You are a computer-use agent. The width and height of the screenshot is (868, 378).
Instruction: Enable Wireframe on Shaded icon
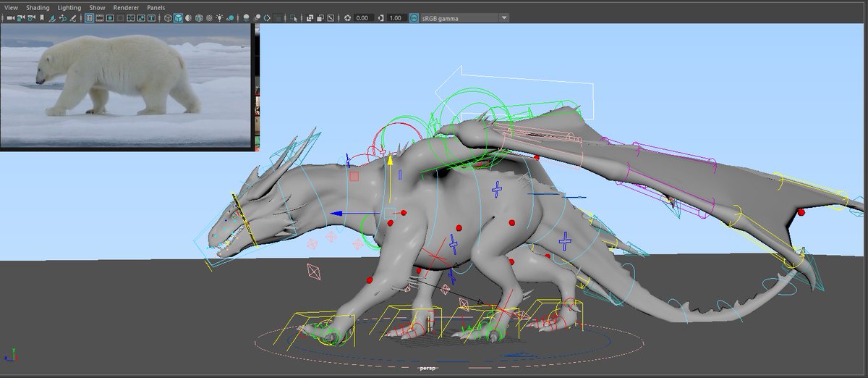pyautogui.click(x=199, y=17)
